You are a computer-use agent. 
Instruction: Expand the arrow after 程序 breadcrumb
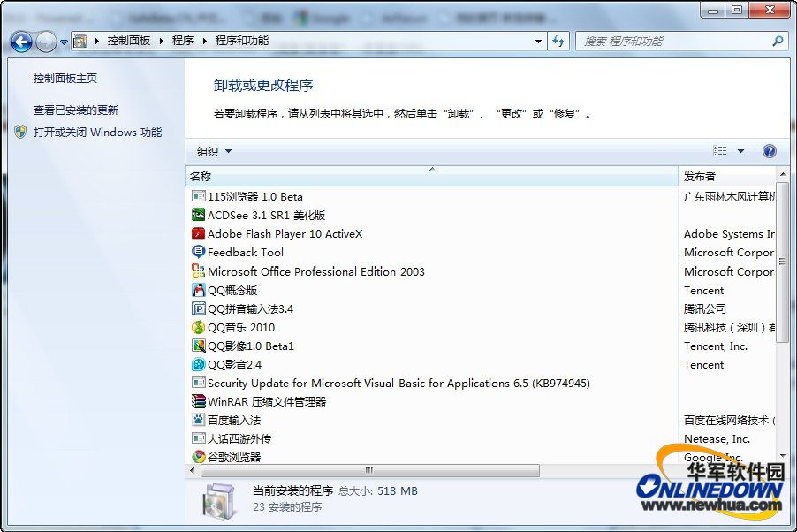pos(204,42)
